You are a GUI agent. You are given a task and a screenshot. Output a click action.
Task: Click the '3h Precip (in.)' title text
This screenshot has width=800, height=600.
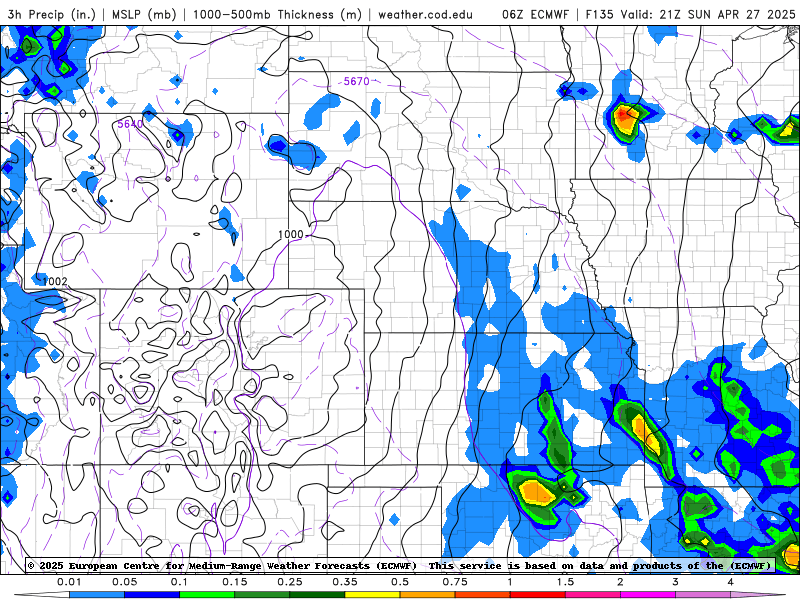point(52,14)
